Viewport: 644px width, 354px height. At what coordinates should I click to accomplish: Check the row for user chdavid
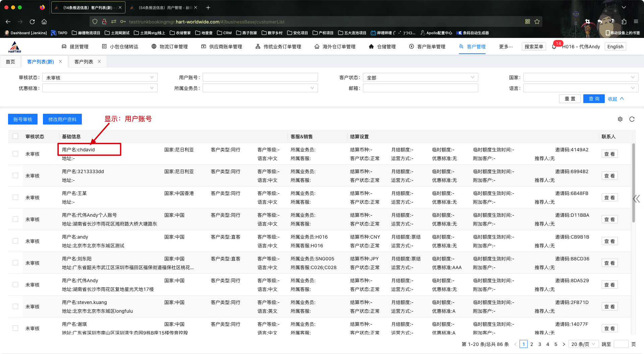pyautogui.click(x=15, y=154)
